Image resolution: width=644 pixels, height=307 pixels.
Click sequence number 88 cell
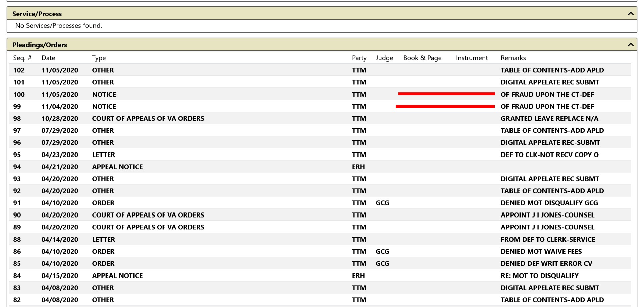tap(17, 239)
